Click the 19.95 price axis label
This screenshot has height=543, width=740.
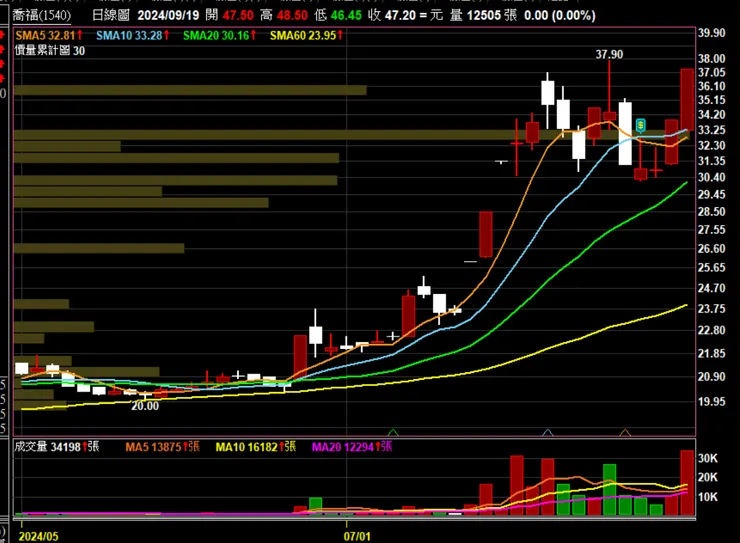[x=712, y=401]
